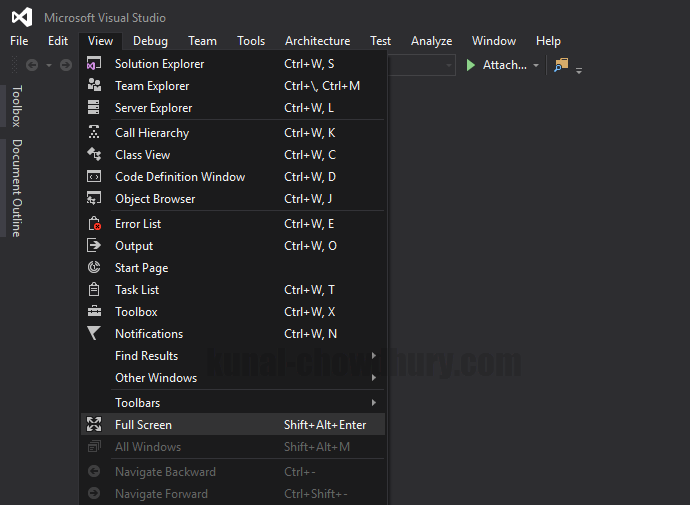Click the All Windows icon
Screen dimensions: 690x505
point(94,446)
